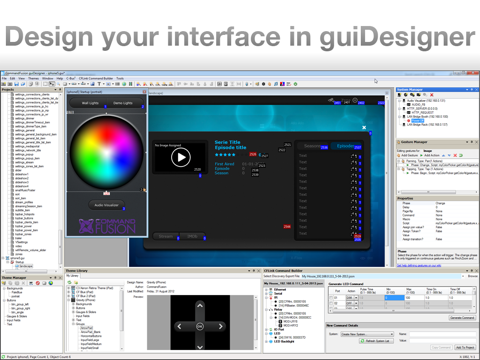
Task: Open the Themes menu
Action: (x=33, y=78)
